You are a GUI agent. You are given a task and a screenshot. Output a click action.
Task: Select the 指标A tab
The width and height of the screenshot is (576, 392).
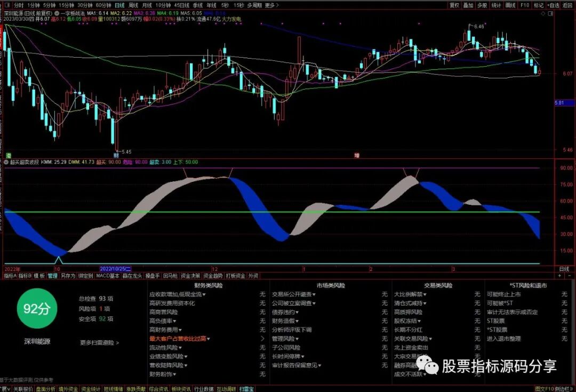tap(10, 276)
